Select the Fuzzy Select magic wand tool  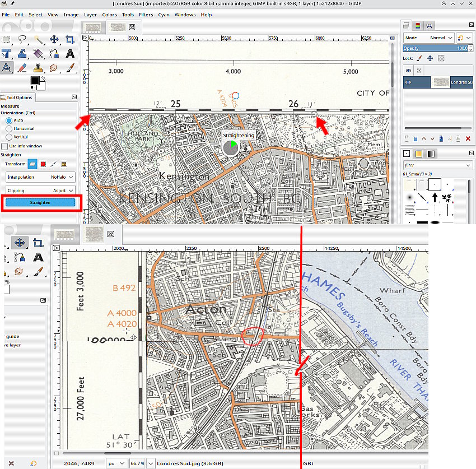[x=39, y=39]
